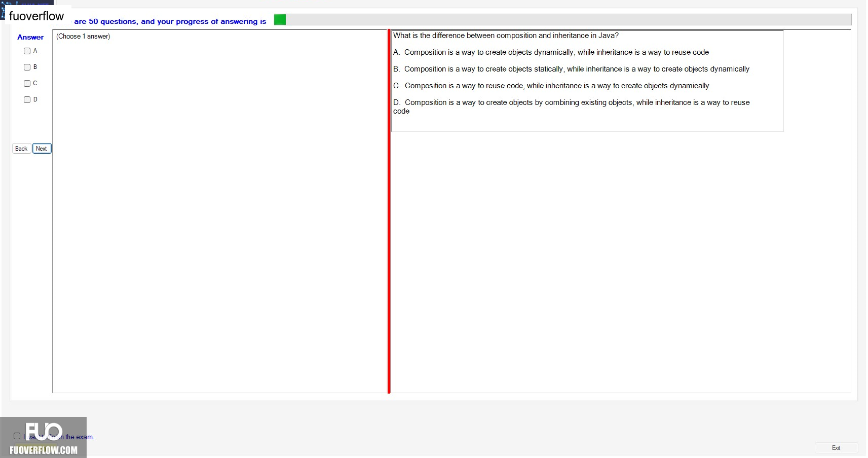Click answer text D about combining existing objects
The image size is (868, 458).
click(x=571, y=107)
